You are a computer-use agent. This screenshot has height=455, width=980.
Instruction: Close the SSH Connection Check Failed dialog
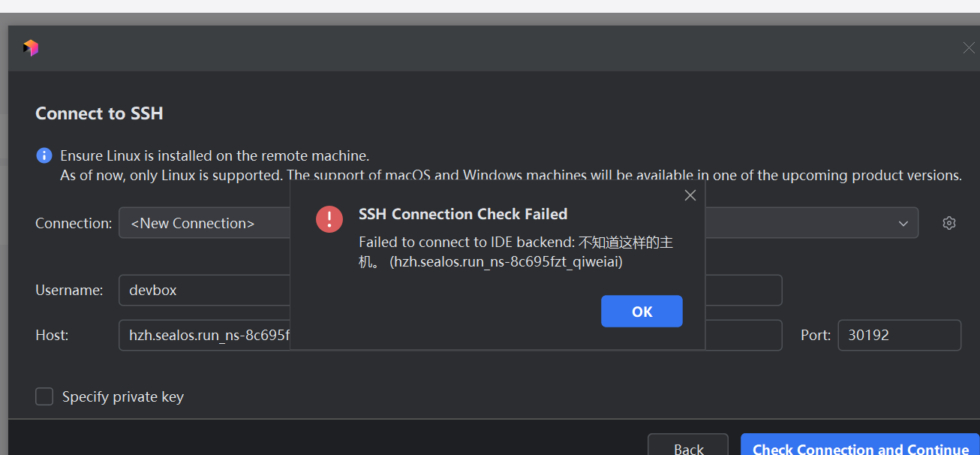tap(690, 195)
